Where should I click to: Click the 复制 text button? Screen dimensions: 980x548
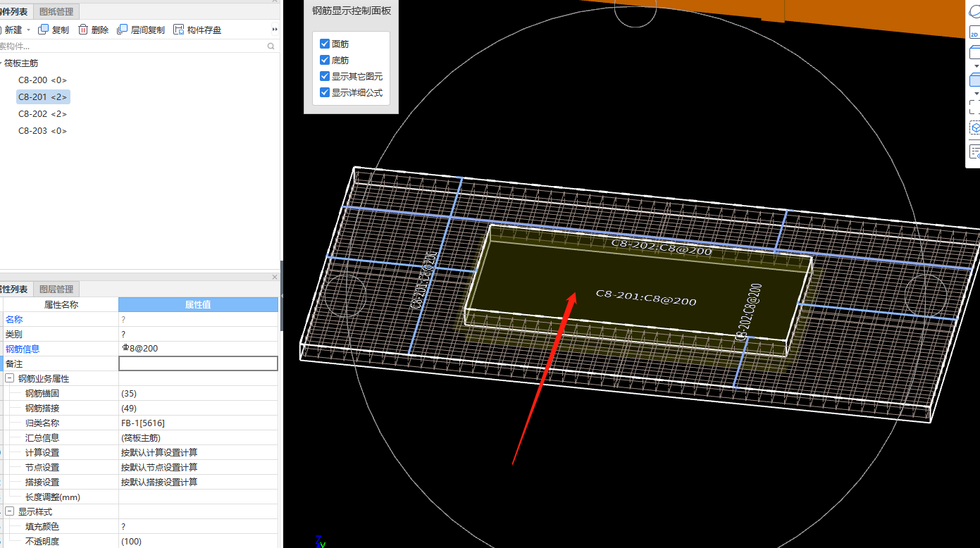coord(61,30)
